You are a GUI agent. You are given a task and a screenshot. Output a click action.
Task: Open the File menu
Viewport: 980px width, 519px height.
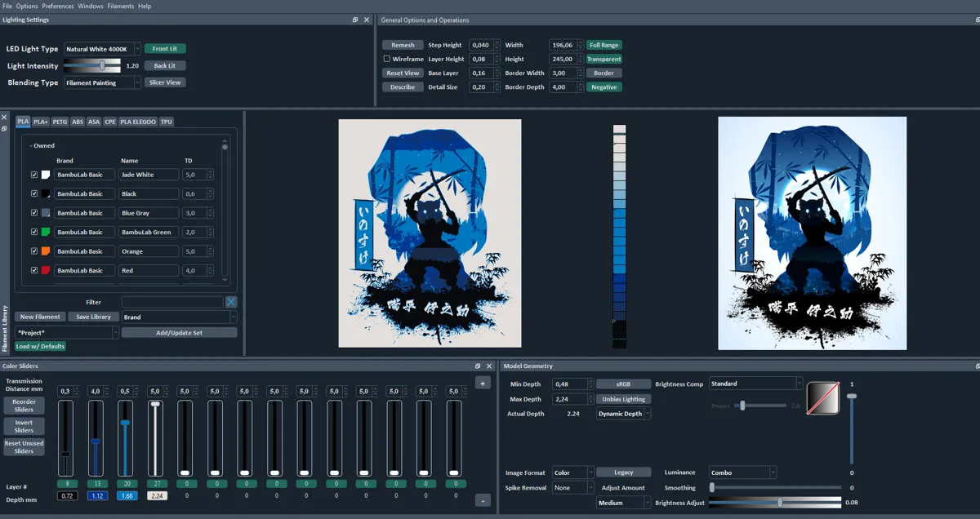tap(7, 6)
